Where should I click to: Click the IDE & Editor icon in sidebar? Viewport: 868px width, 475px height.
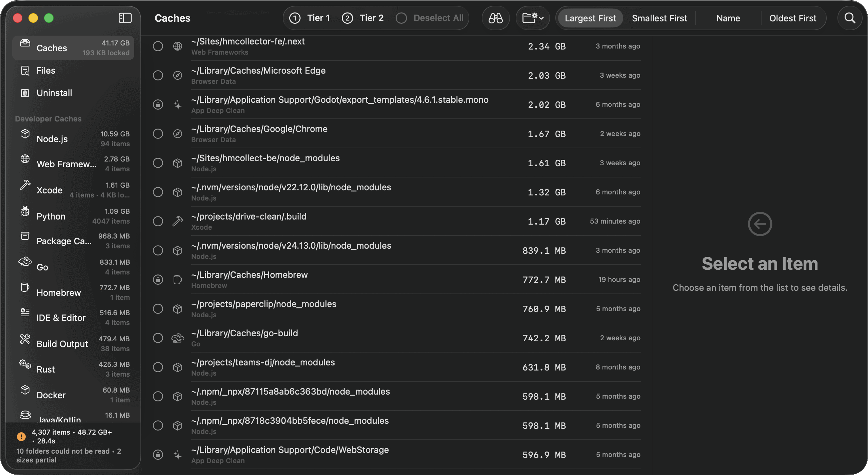coord(25,312)
